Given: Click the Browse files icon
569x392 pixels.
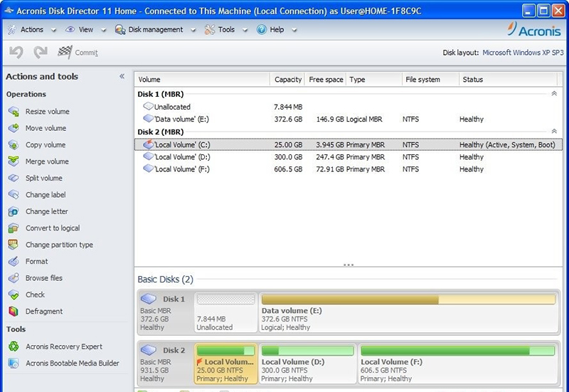Looking at the screenshot, I should point(14,278).
